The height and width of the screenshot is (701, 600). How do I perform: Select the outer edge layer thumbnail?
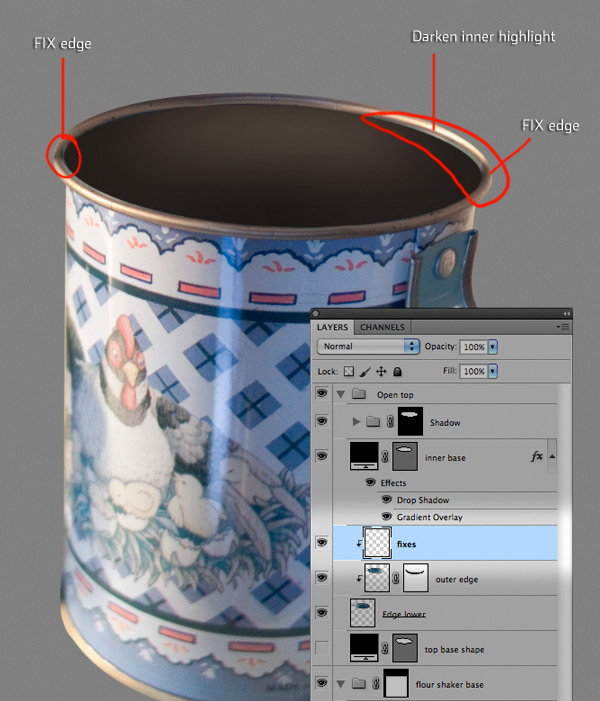[377, 578]
